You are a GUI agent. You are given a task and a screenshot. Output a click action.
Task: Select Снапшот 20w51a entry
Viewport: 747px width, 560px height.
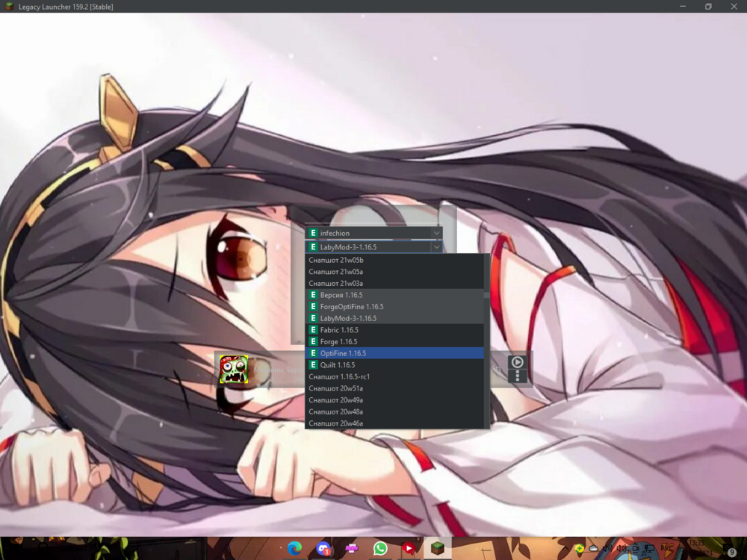[x=394, y=388]
